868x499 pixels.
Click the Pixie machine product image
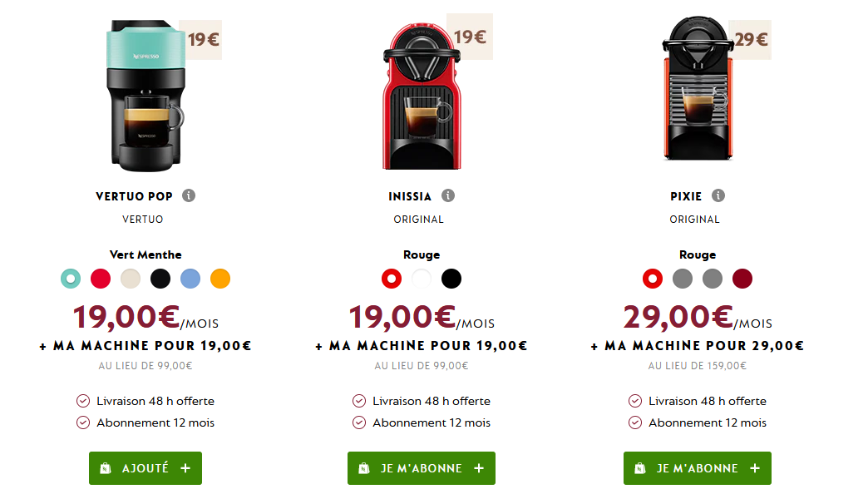click(x=696, y=91)
